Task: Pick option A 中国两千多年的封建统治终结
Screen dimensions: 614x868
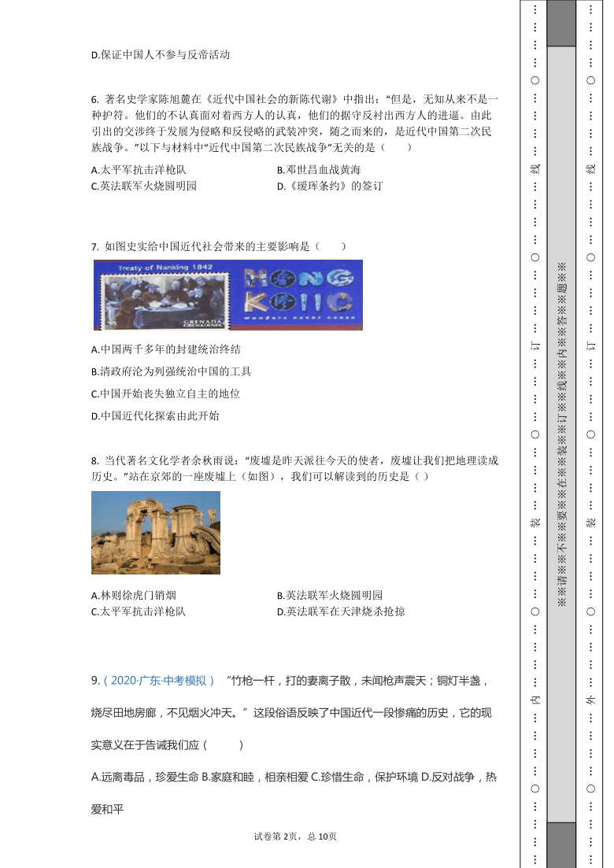Action: [165, 349]
